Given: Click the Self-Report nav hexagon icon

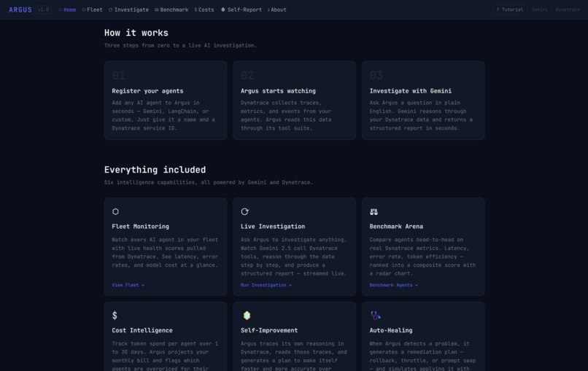Looking at the screenshot, I should 223,9.
